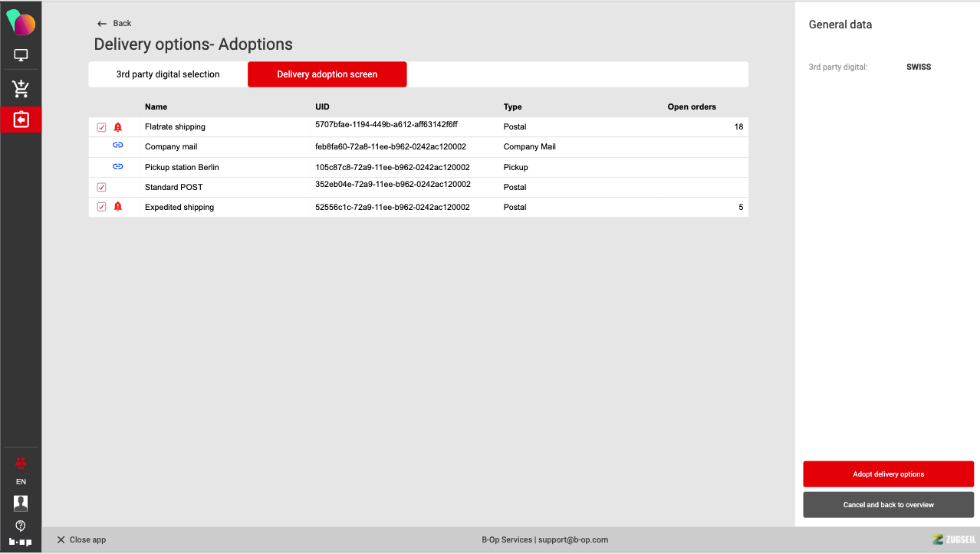The image size is (980, 554).
Task: Select the Delivery adoption screen tab
Action: click(x=327, y=74)
